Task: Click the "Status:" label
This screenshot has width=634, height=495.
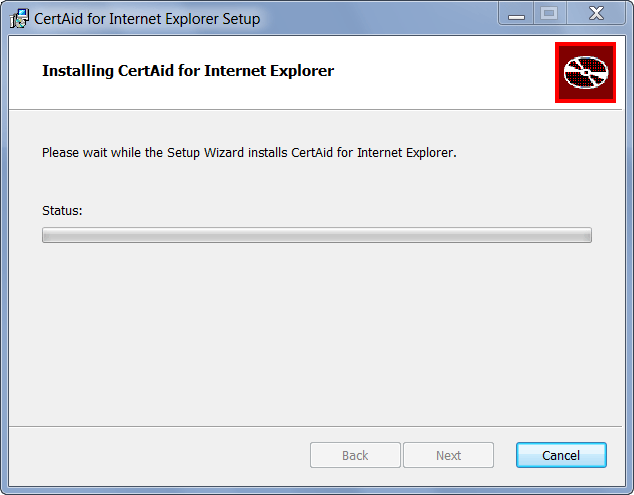Action: coord(62,211)
